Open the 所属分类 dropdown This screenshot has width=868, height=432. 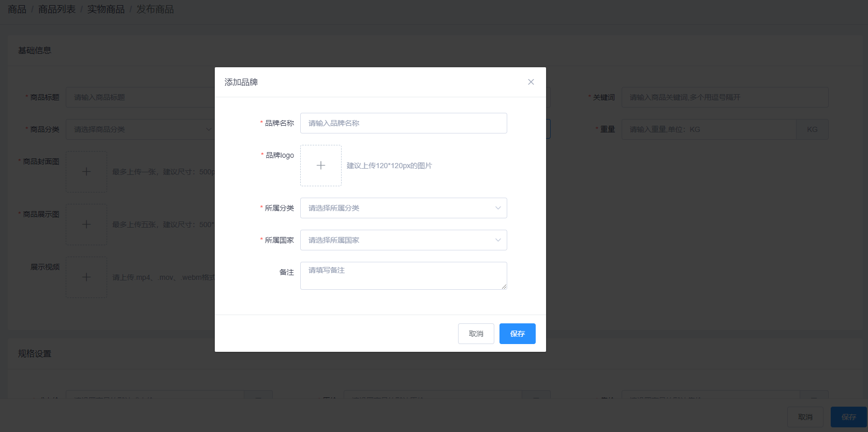(403, 208)
